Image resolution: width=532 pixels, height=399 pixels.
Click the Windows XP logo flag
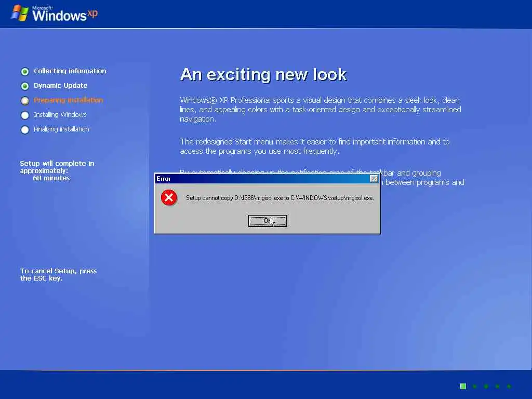click(x=20, y=13)
